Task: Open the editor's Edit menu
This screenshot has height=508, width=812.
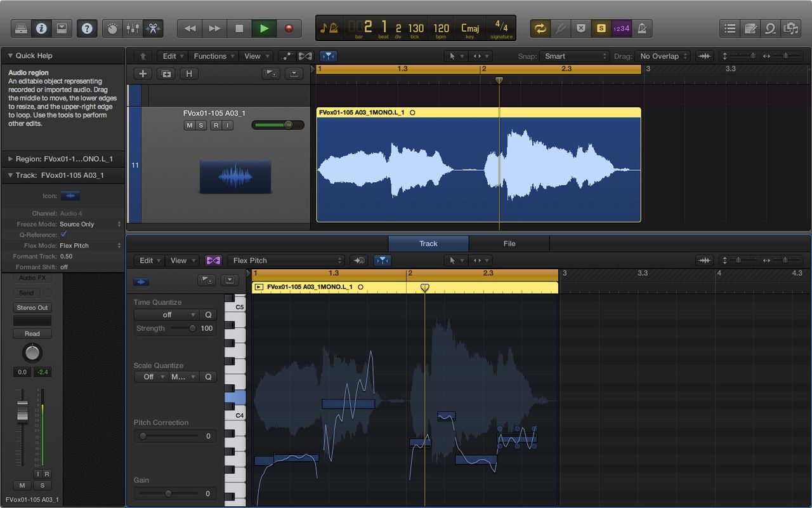Action: point(150,260)
